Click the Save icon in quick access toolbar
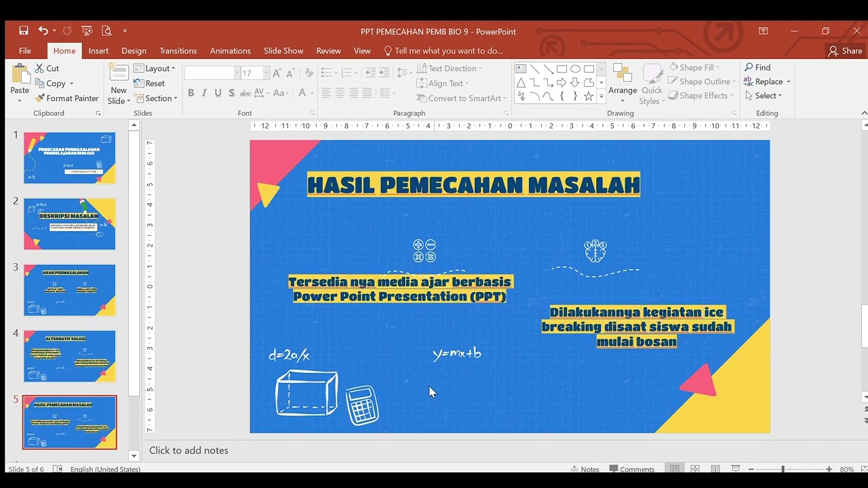The width and height of the screenshot is (868, 488). pos(24,30)
